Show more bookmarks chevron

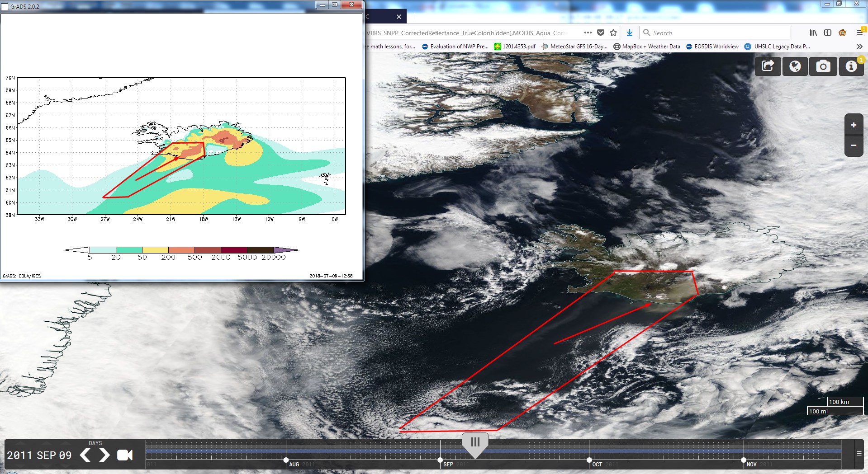coord(859,47)
